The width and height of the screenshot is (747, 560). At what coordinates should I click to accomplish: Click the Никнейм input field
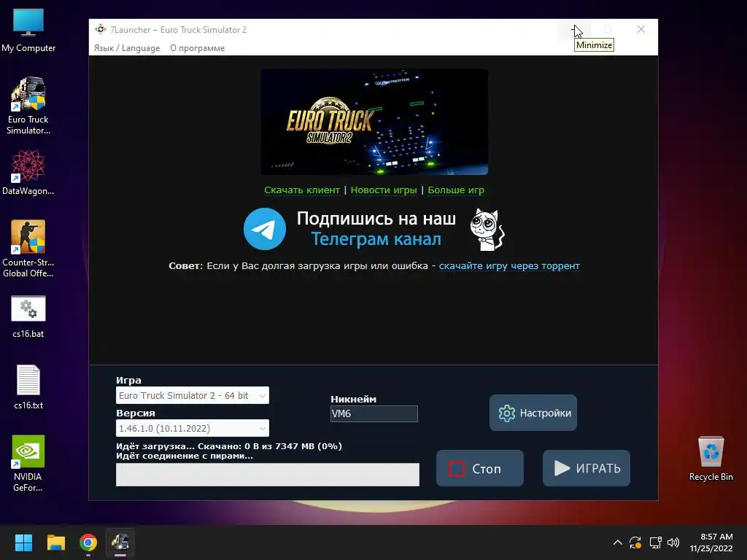(x=374, y=413)
